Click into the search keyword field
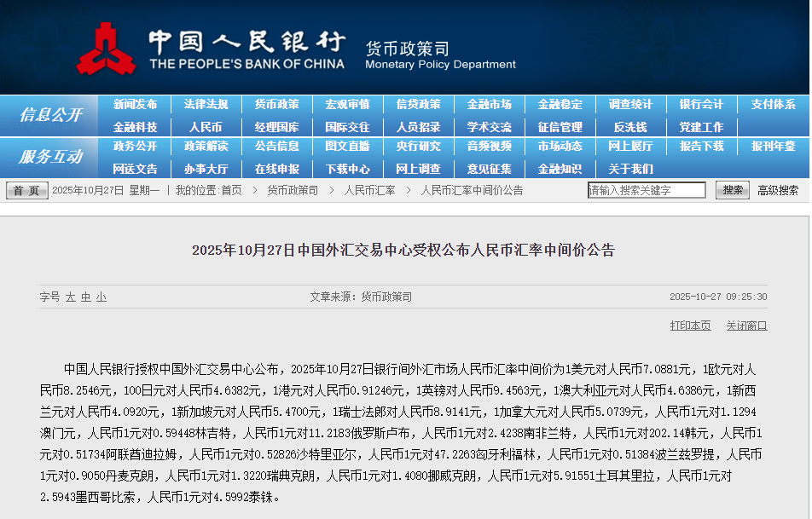 click(x=647, y=190)
